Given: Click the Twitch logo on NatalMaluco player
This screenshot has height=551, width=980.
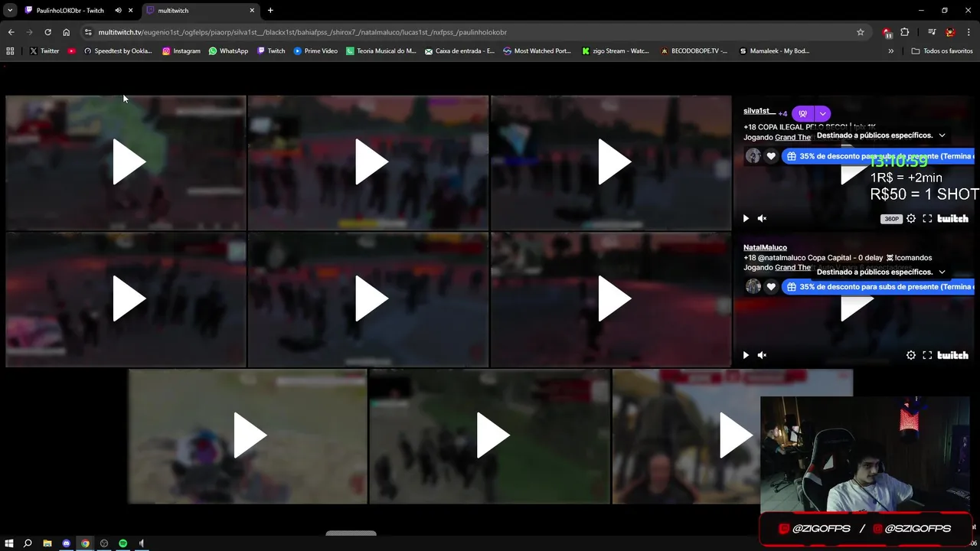Looking at the screenshot, I should [x=953, y=355].
